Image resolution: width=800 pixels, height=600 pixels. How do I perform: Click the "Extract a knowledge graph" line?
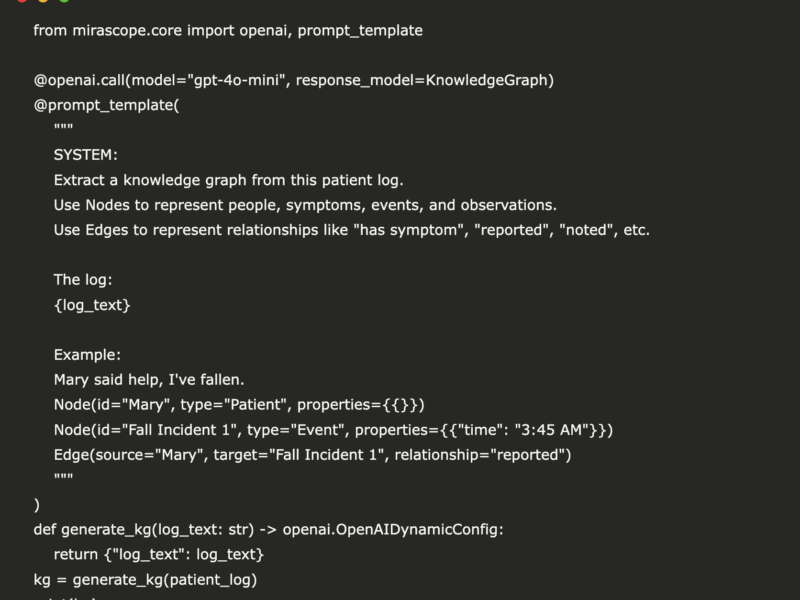[229, 180]
